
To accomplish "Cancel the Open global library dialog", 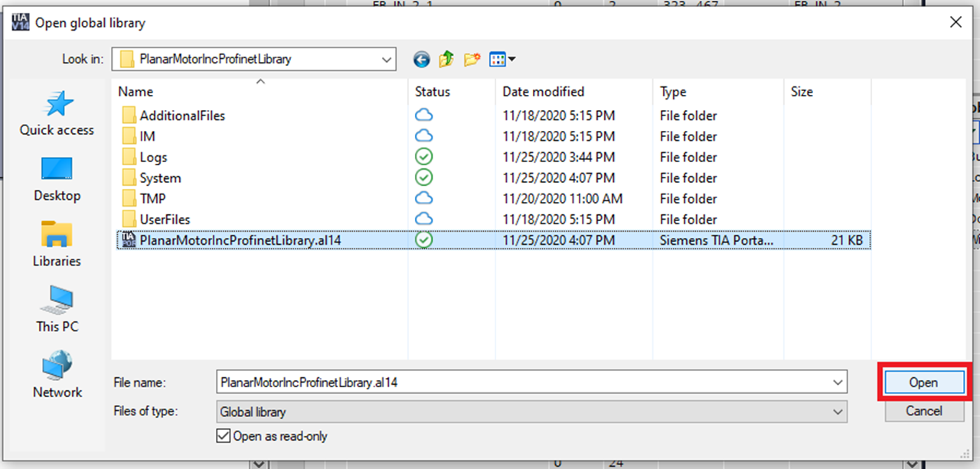I will pyautogui.click(x=923, y=411).
